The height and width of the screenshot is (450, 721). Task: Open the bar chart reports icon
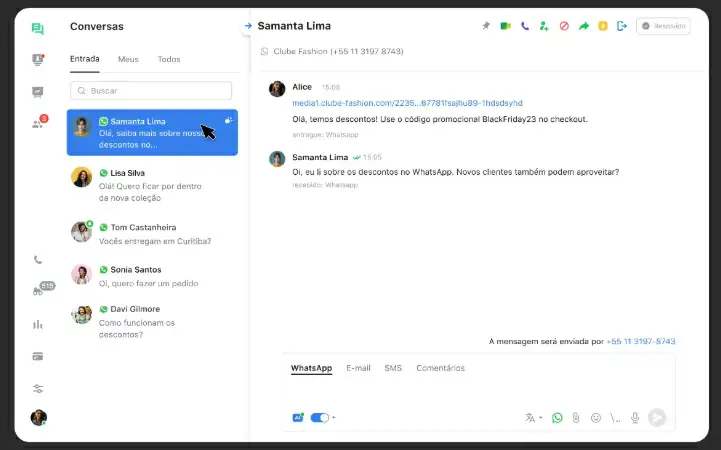coord(38,325)
